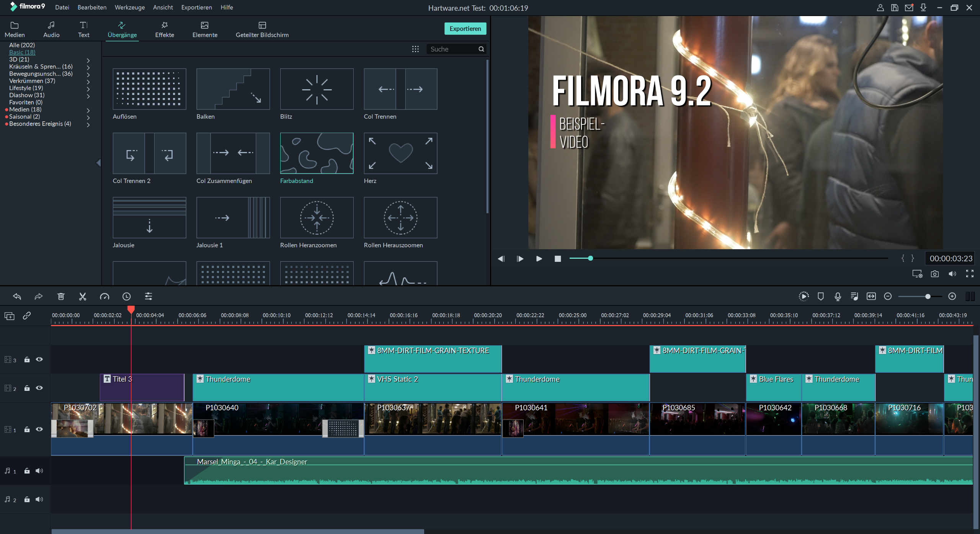Click the preview playback progress slider
This screenshot has height=534, width=980.
pyautogui.click(x=728, y=258)
